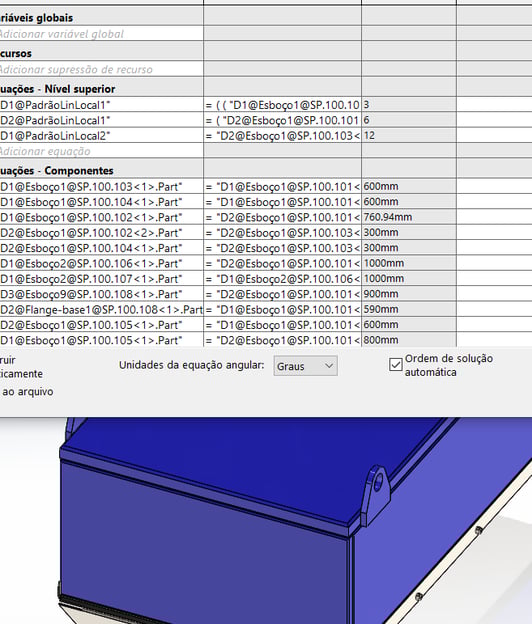Click the '900mm' evaluated value cell
This screenshot has width=532, height=624.
[409, 294]
